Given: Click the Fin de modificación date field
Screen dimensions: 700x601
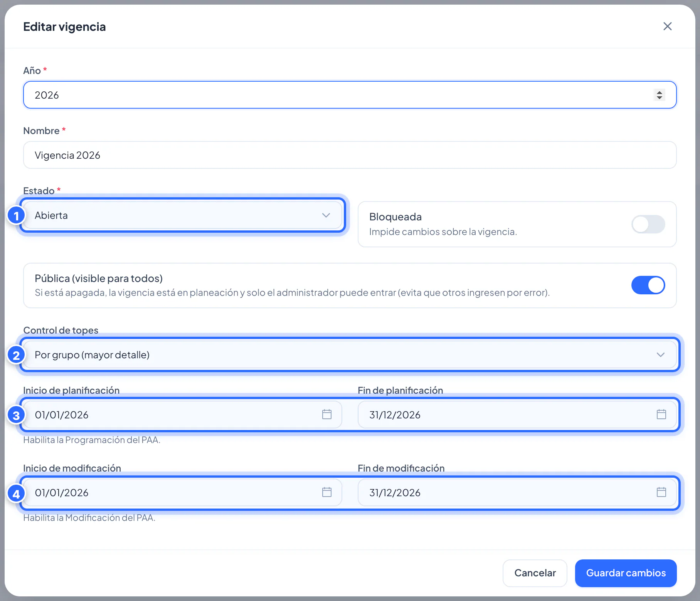Looking at the screenshot, I should point(517,492).
